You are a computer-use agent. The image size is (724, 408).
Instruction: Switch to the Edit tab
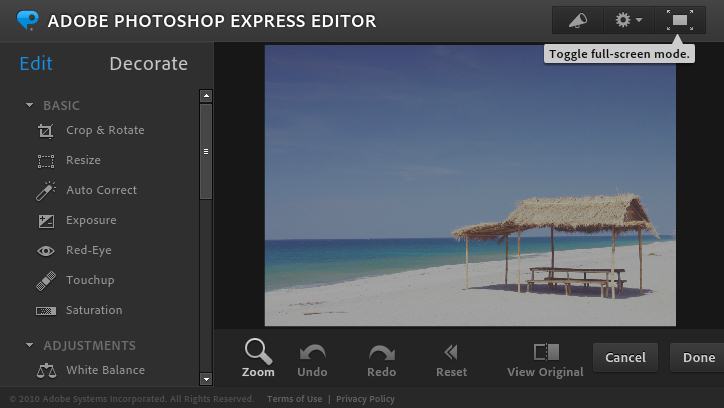[36, 64]
